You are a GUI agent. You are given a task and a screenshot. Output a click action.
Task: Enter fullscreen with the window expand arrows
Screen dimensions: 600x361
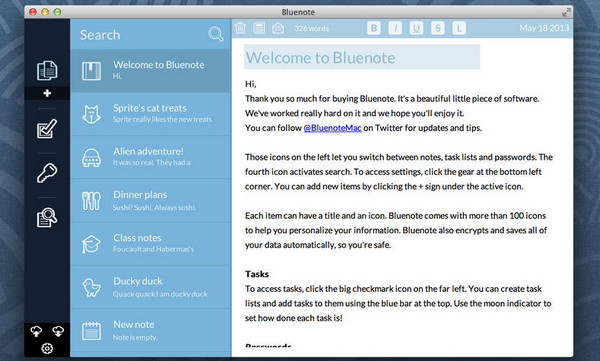[566, 12]
